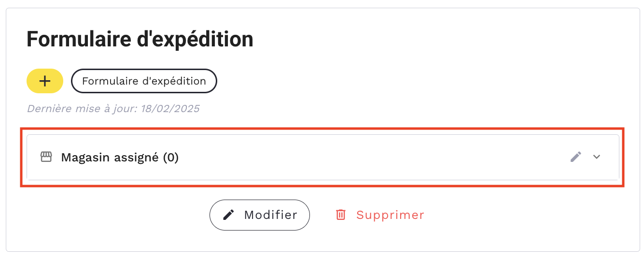Click the bold "Formulaire d'expédition" heading
This screenshot has width=644, height=260.
(x=140, y=39)
